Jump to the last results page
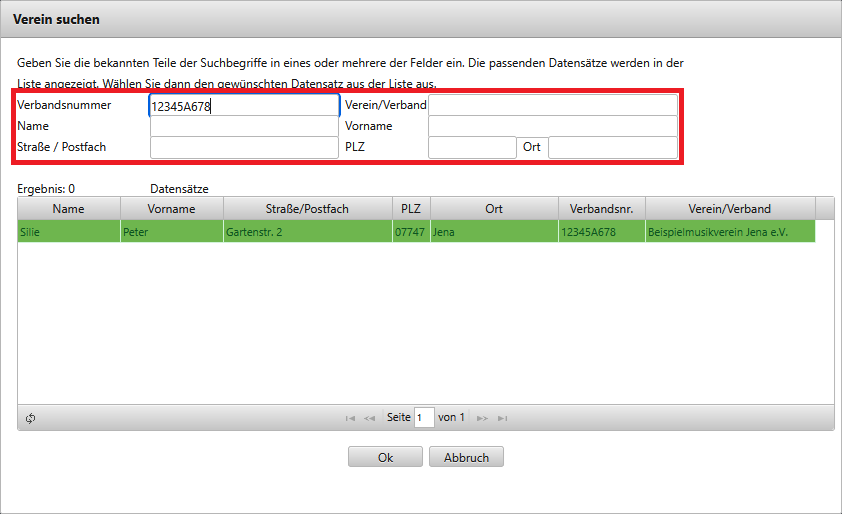 (x=502, y=418)
